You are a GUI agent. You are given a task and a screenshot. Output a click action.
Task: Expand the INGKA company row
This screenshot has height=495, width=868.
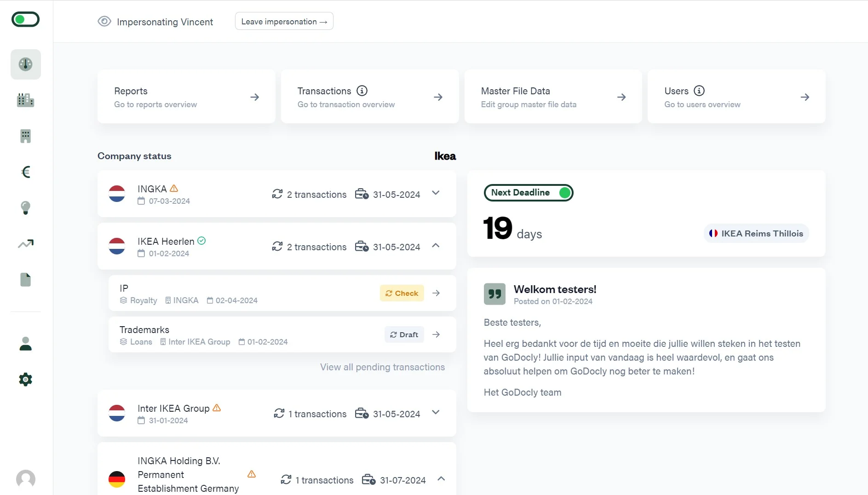pos(436,193)
